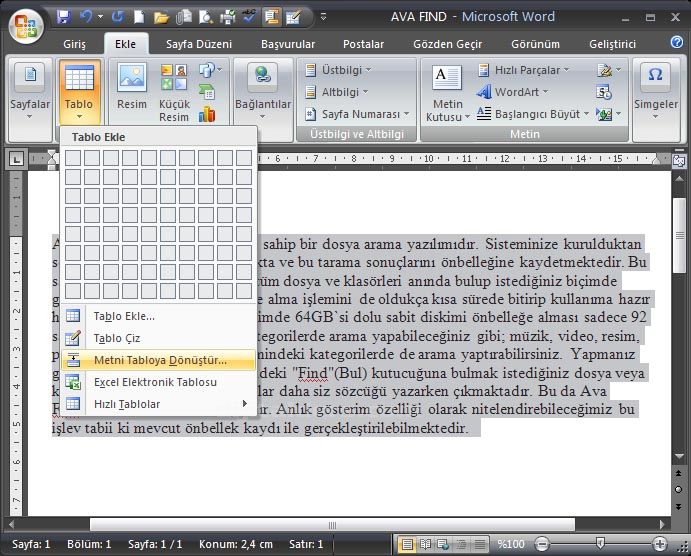The height and width of the screenshot is (556, 691).
Task: Click the quick print printer icon
Action: pos(228,18)
